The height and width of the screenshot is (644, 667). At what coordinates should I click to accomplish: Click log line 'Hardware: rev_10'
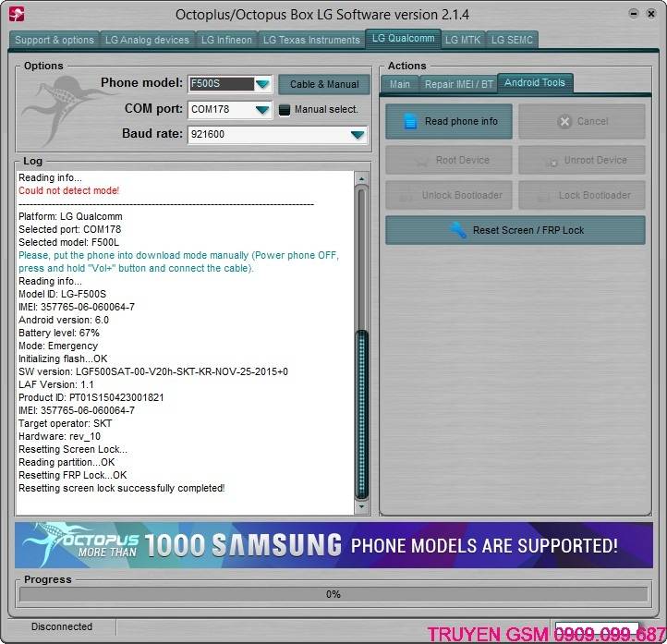[x=59, y=436]
